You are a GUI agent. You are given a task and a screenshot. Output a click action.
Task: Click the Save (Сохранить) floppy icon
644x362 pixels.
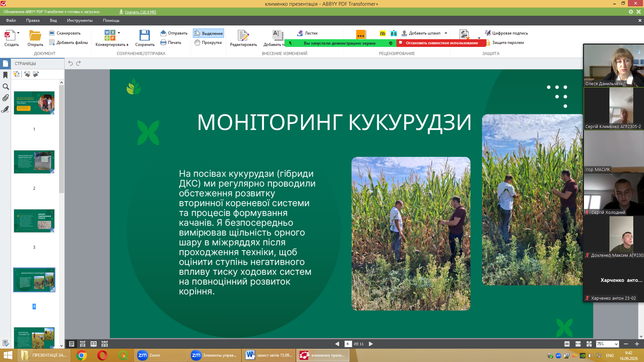click(x=145, y=35)
